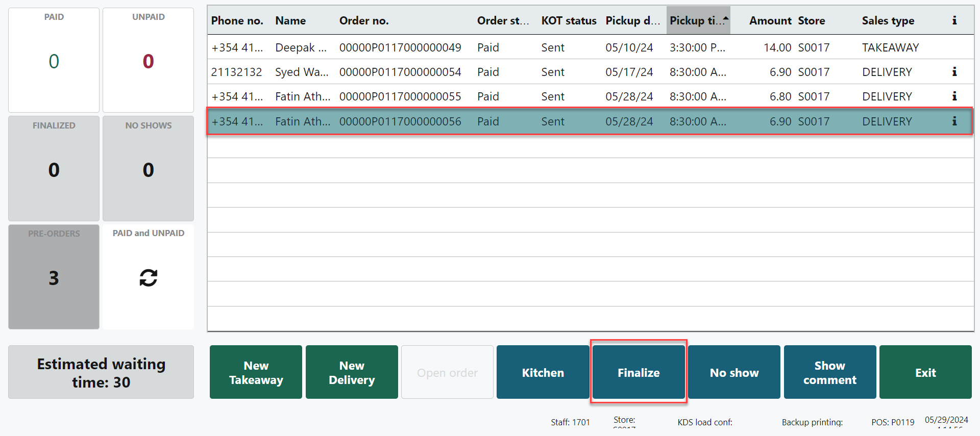Click info icon on highlighted order 00000P0117000000056
980x436 pixels.
click(954, 121)
